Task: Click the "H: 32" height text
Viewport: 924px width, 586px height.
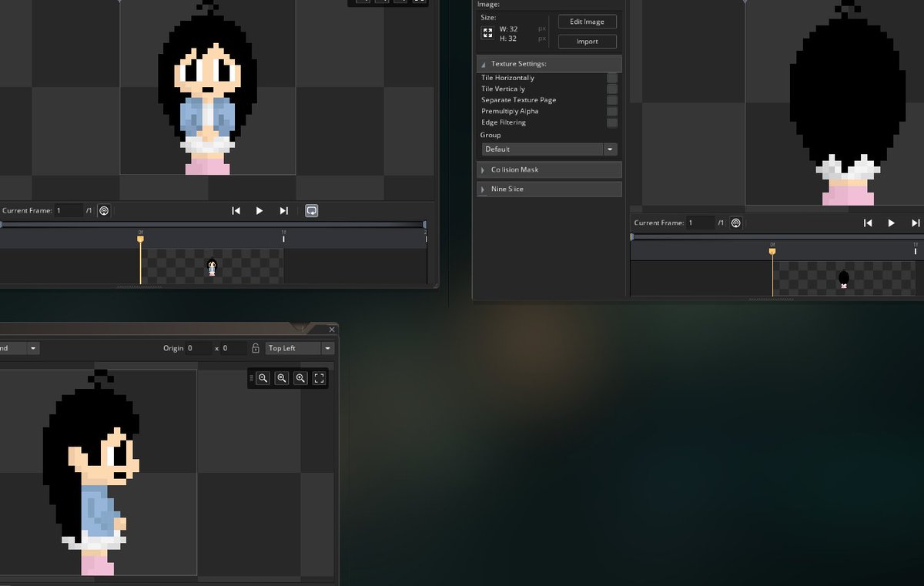Action: 508,39
